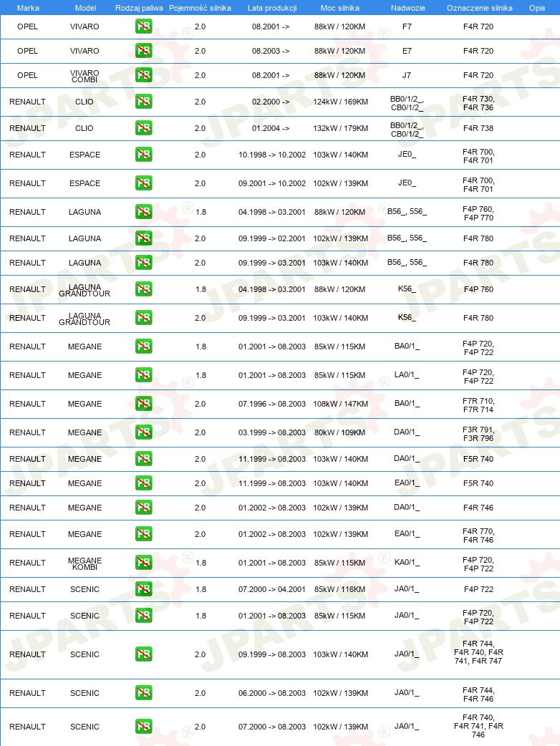Click the fuel icon for the Megane DA0/1_ F4R 746 row
The image size is (560, 746).
pos(144,507)
